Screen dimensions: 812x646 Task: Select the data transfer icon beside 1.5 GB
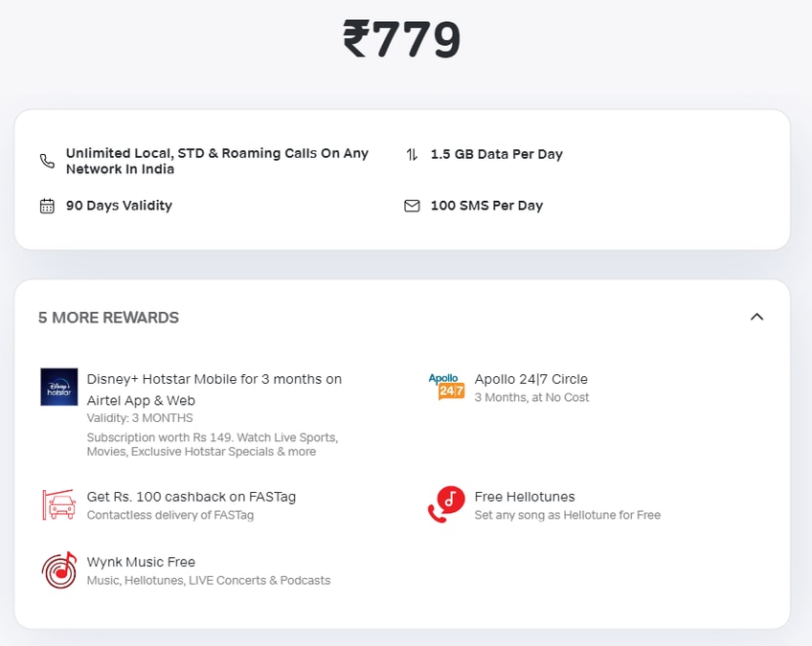(x=412, y=154)
